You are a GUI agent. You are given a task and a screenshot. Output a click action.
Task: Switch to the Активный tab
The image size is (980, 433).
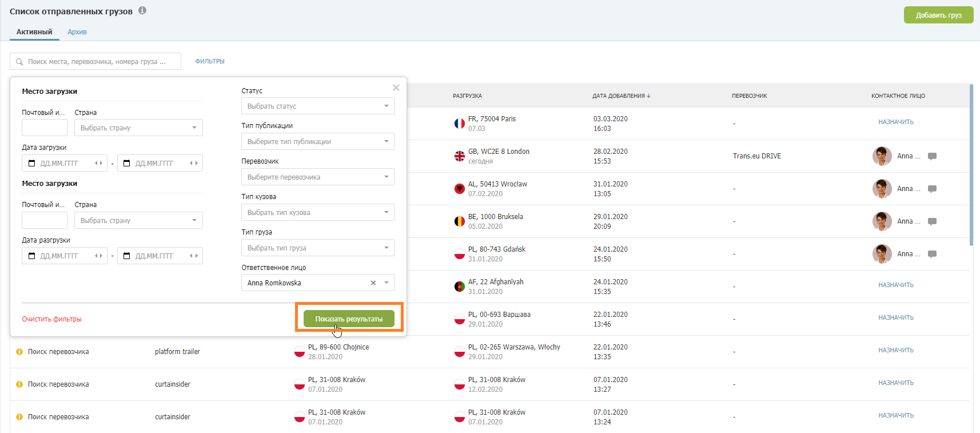tap(34, 32)
